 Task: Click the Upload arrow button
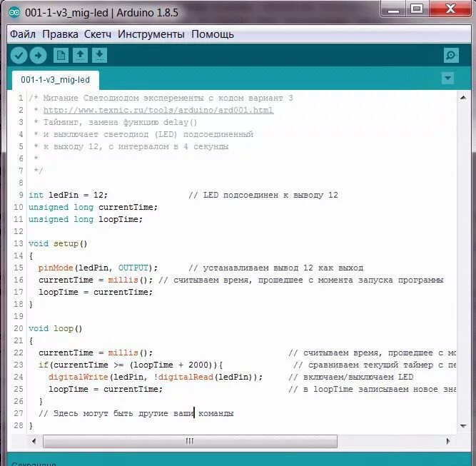click(38, 56)
